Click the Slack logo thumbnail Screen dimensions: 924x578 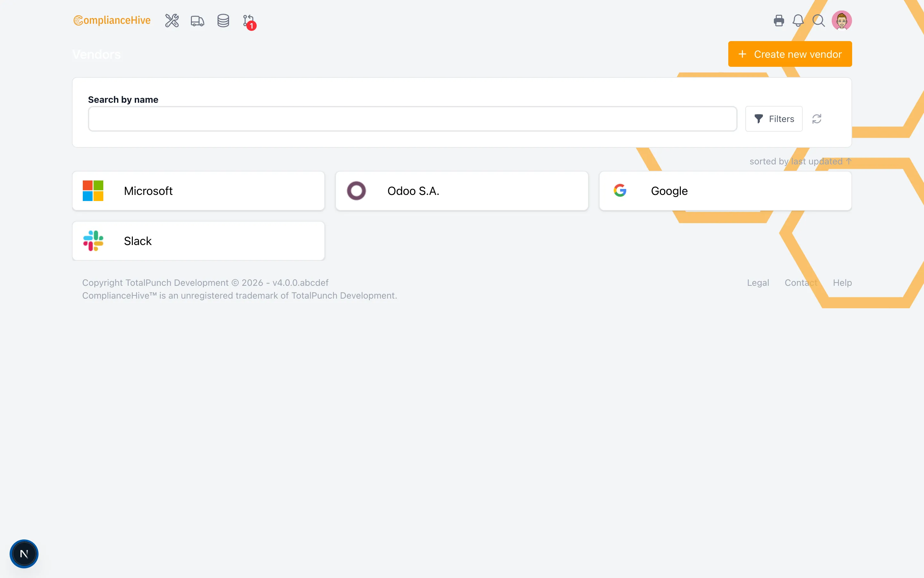[x=93, y=241]
